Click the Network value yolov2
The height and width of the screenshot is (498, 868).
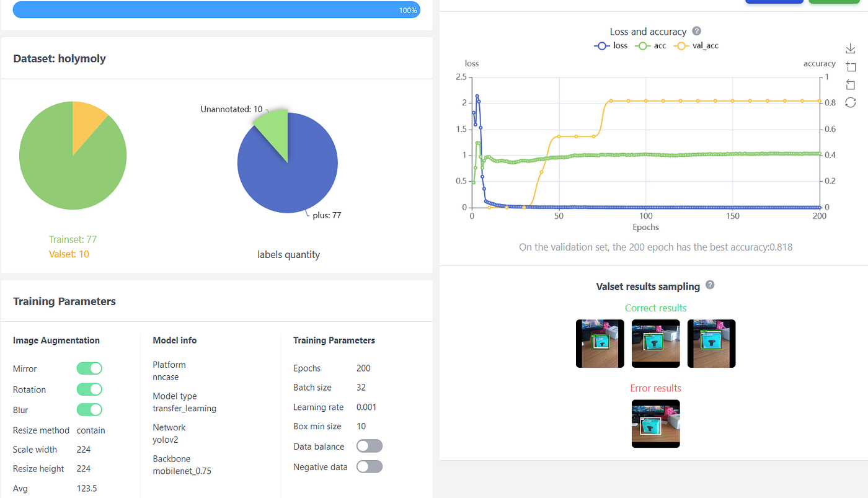click(166, 440)
